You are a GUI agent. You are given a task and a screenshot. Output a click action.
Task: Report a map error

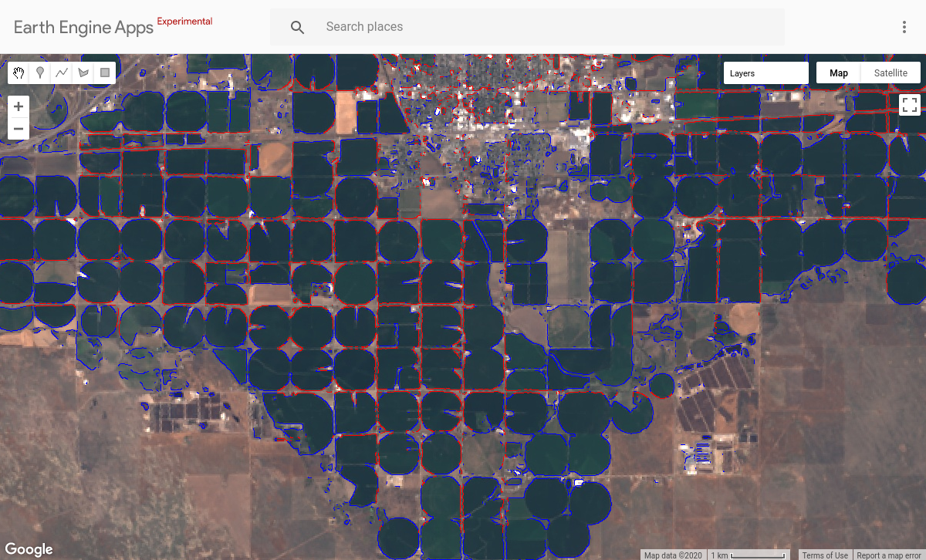point(889,555)
